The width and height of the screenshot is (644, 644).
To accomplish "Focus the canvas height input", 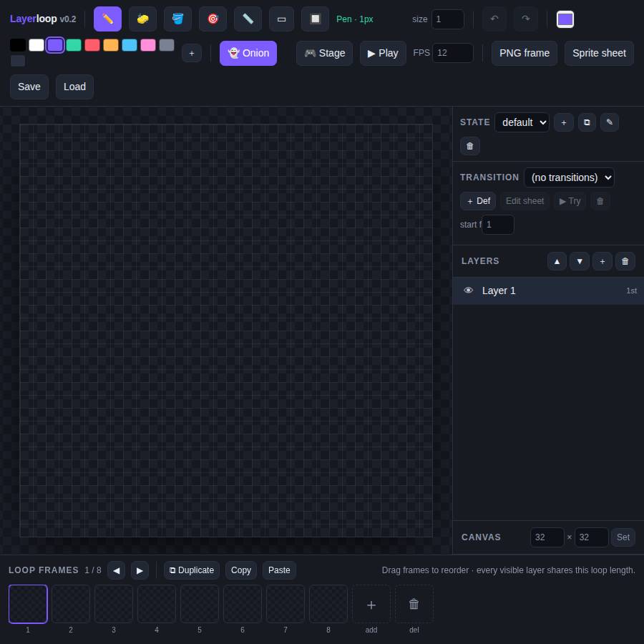I will click(x=592, y=537).
